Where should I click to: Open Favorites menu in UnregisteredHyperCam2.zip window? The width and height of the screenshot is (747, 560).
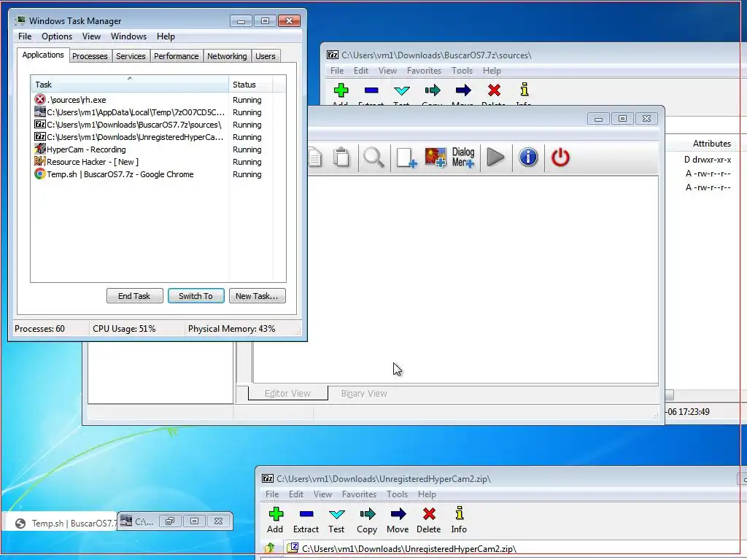359,494
